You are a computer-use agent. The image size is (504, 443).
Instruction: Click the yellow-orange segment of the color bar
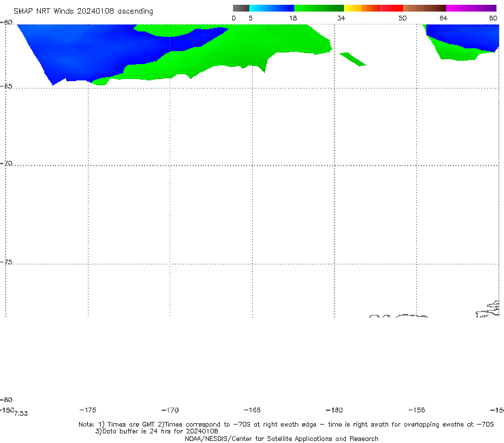tap(361, 8)
